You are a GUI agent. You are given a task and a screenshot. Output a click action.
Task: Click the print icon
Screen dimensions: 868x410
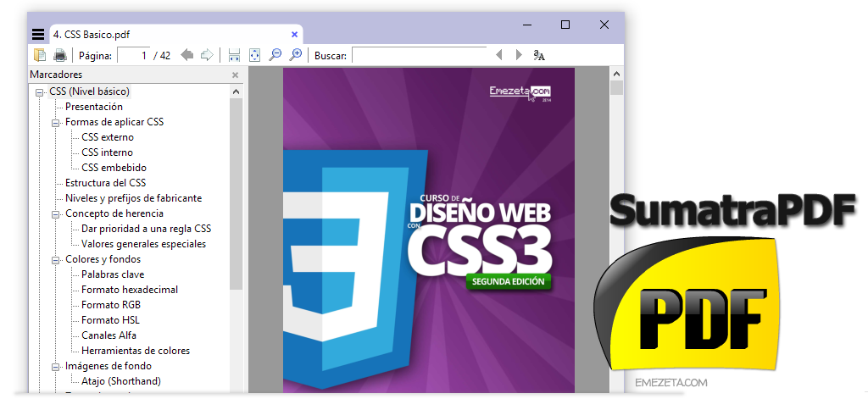59,55
